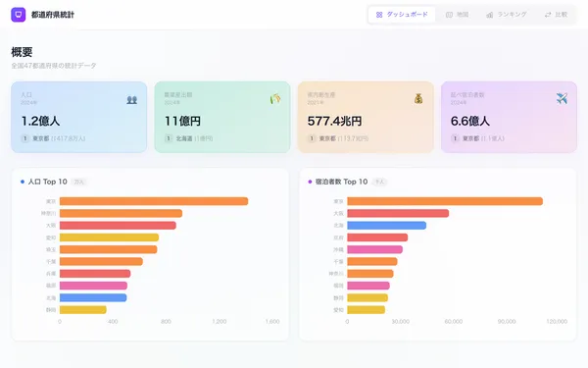Click the 都道府県統計 title link
Image resolution: width=588 pixels, height=368 pixels.
53,15
